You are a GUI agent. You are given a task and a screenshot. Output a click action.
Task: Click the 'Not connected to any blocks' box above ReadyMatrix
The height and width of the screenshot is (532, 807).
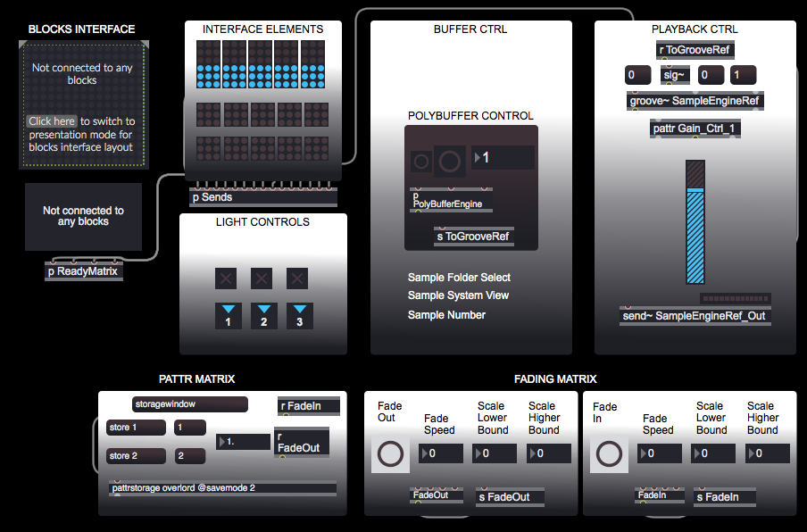coord(83,217)
